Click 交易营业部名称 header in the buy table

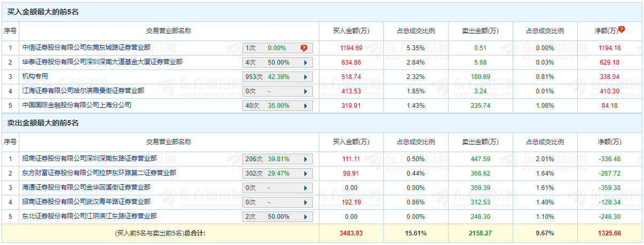pyautogui.click(x=169, y=31)
